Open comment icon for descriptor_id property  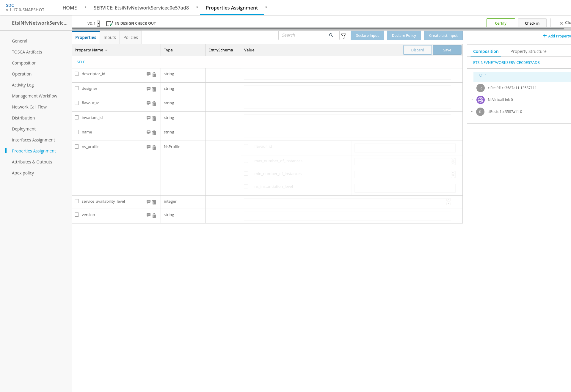click(148, 74)
